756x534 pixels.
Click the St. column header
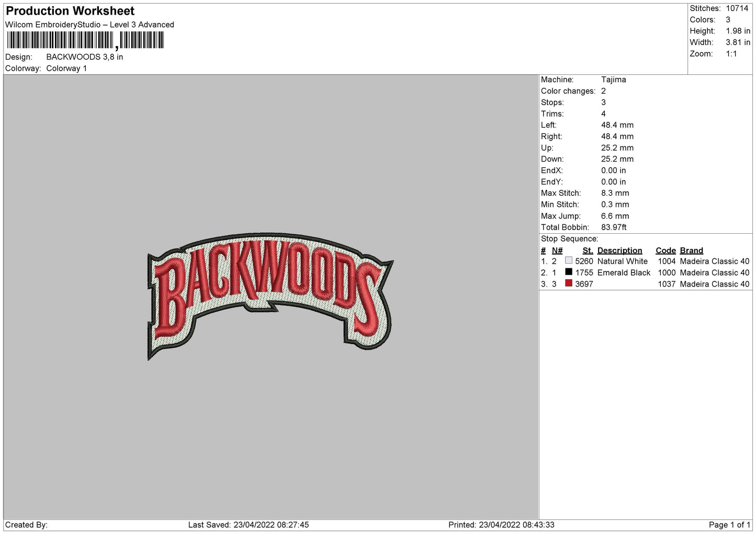click(x=588, y=251)
